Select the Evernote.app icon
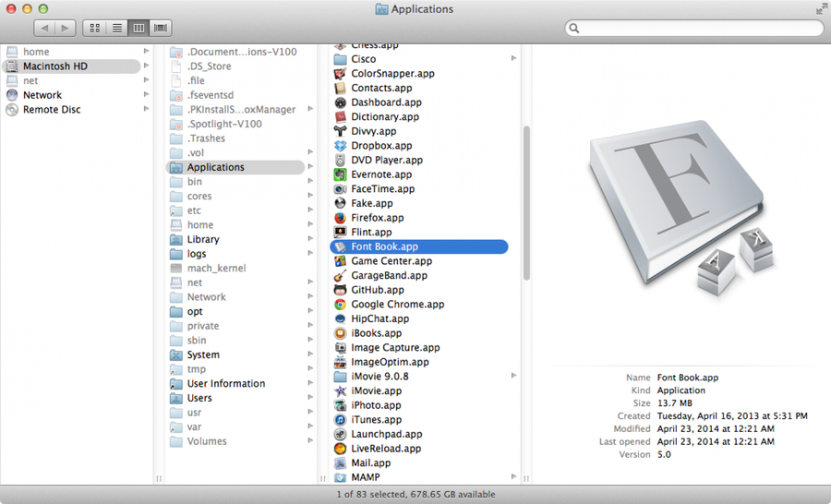The image size is (831, 504). pos(340,174)
